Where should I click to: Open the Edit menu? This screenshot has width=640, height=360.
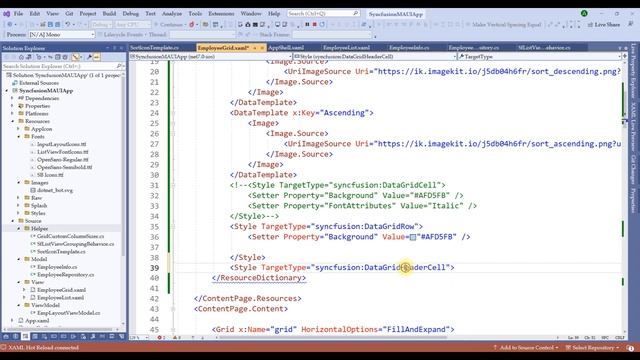point(35,13)
